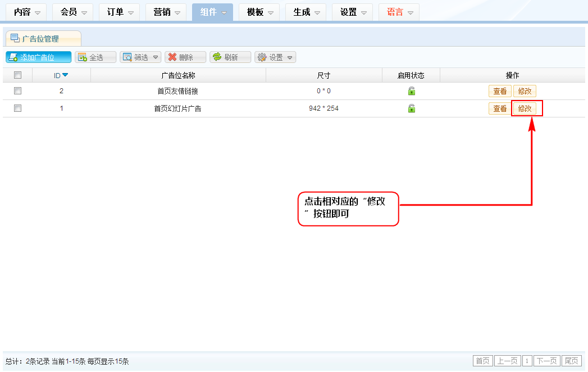
Task: Open the 内容 menu
Action: (26, 12)
